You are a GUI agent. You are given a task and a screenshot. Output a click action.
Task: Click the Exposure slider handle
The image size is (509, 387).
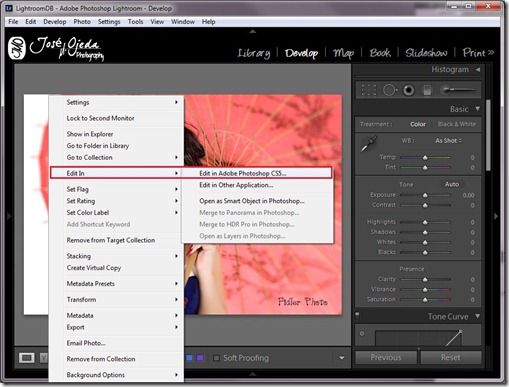click(425, 195)
